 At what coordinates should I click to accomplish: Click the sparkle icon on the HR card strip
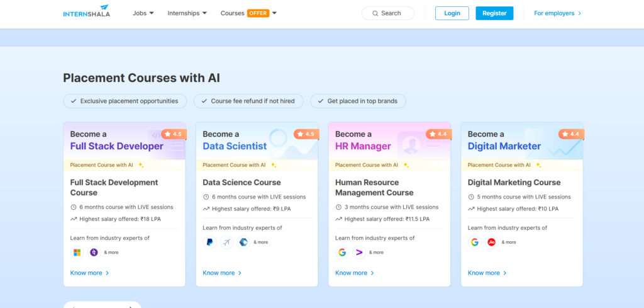click(x=406, y=165)
